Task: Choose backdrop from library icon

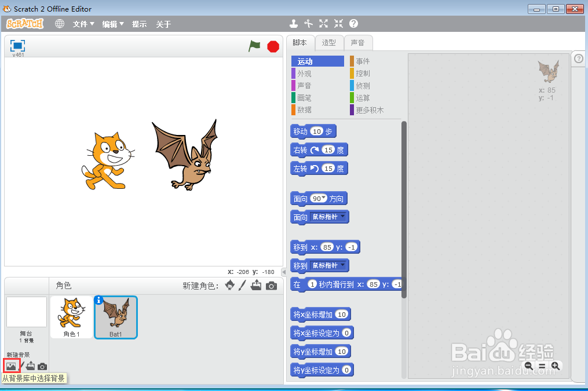Action: click(x=12, y=366)
